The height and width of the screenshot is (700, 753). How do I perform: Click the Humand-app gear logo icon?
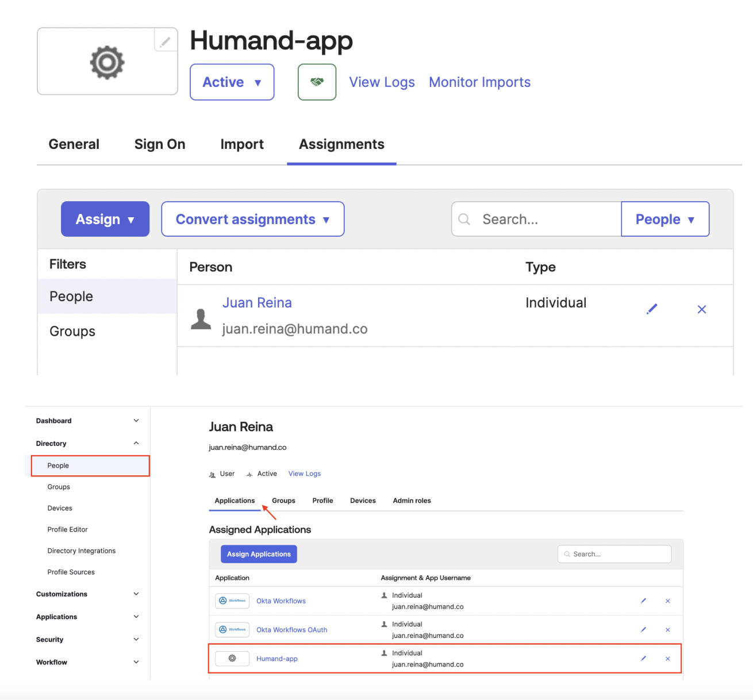pyautogui.click(x=107, y=61)
